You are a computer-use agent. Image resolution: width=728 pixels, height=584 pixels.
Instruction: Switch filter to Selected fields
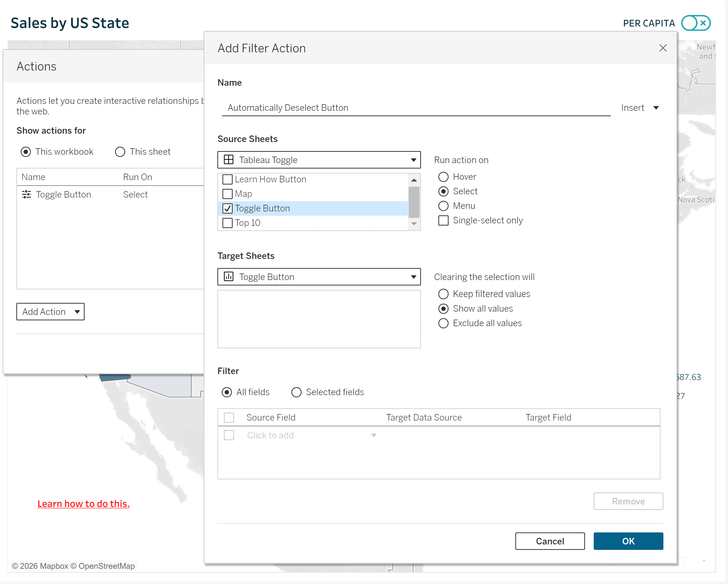coord(296,392)
